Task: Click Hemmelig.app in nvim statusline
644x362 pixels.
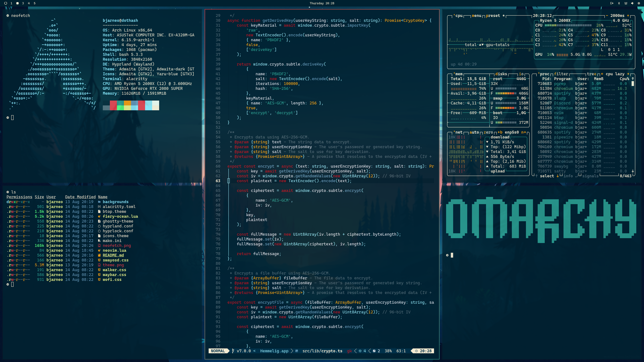Action: [x=274, y=351]
